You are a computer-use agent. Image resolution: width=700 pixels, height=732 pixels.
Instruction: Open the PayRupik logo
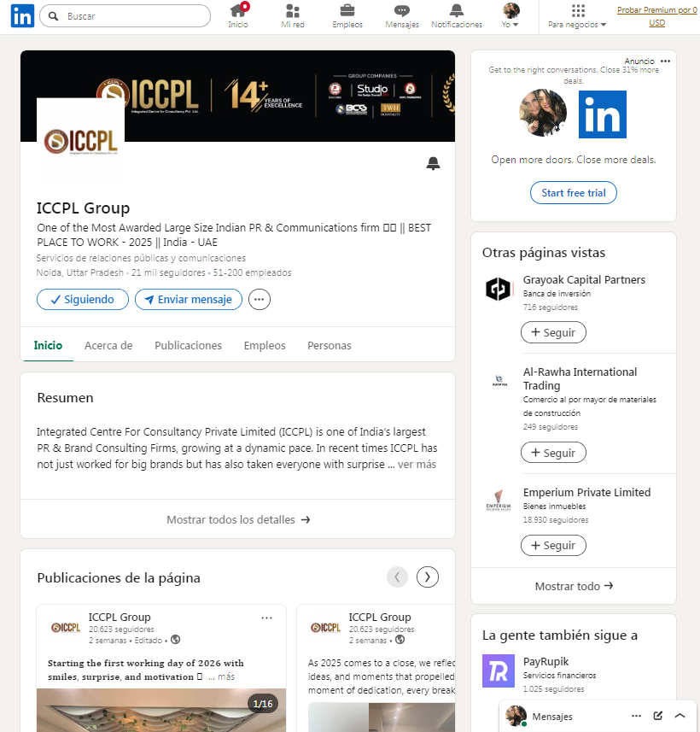coord(499,671)
